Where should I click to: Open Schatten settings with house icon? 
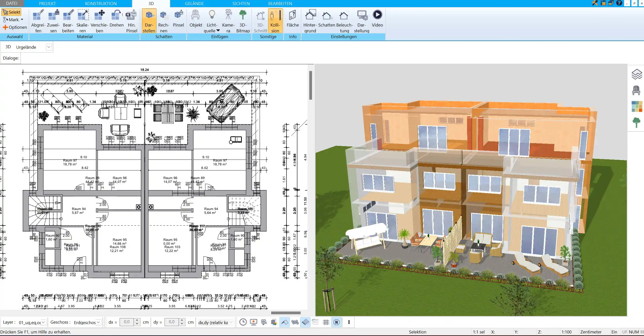[326, 18]
